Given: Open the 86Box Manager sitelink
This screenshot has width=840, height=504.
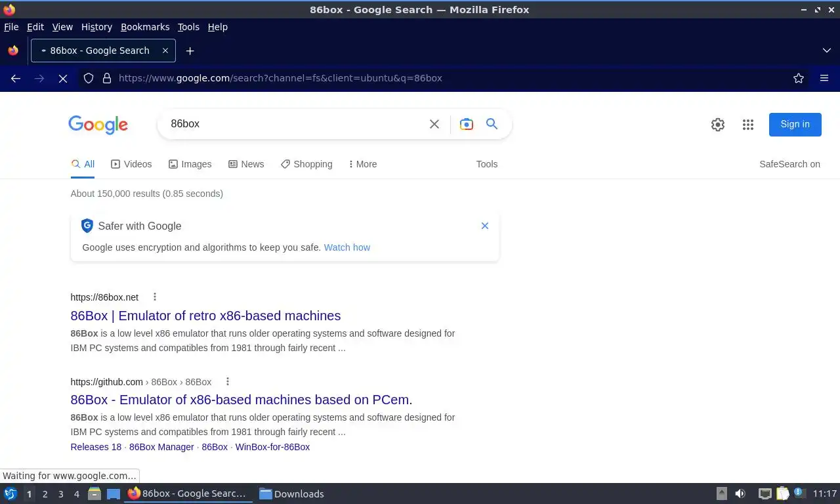Looking at the screenshot, I should (x=161, y=447).
